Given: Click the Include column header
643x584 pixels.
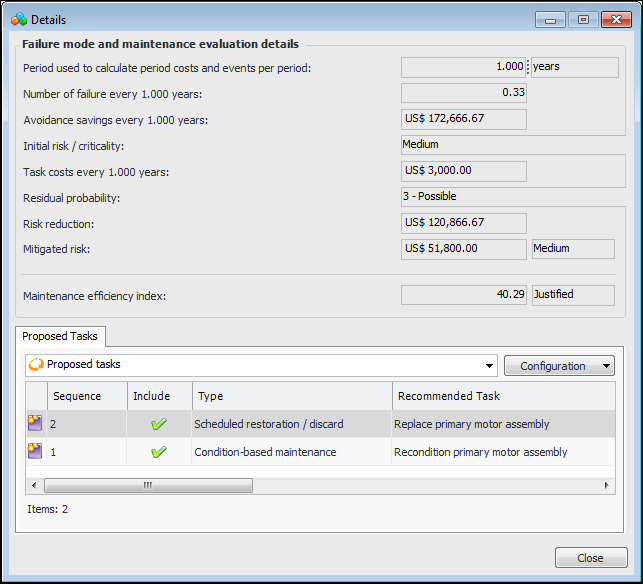Looking at the screenshot, I should pos(160,396).
